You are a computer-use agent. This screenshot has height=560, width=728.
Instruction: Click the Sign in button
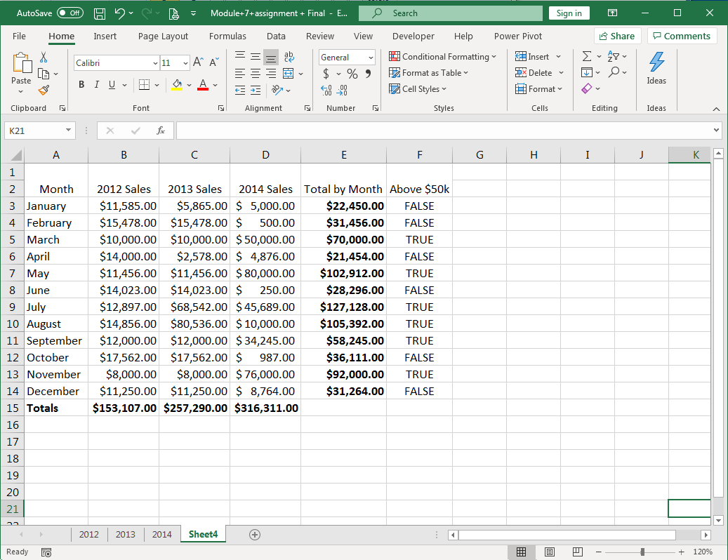[569, 13]
